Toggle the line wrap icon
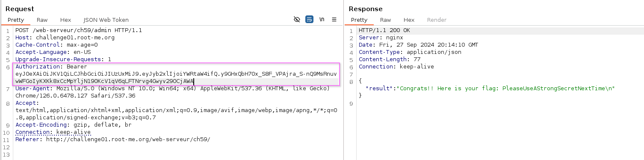The height and width of the screenshot is (160, 644). pyautogui.click(x=309, y=20)
